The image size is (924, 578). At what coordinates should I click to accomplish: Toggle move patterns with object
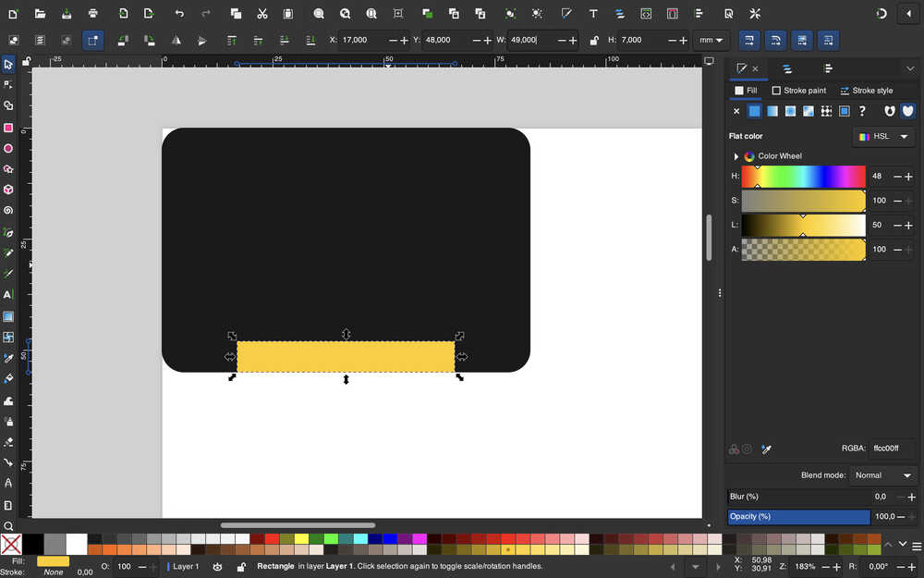click(x=828, y=40)
